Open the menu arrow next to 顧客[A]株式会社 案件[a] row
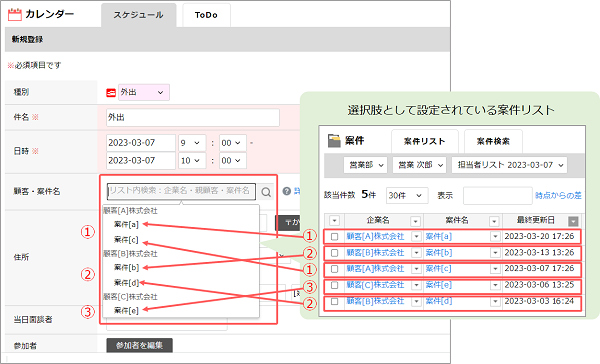Screen dimensions: 600x364 (x=416, y=237)
